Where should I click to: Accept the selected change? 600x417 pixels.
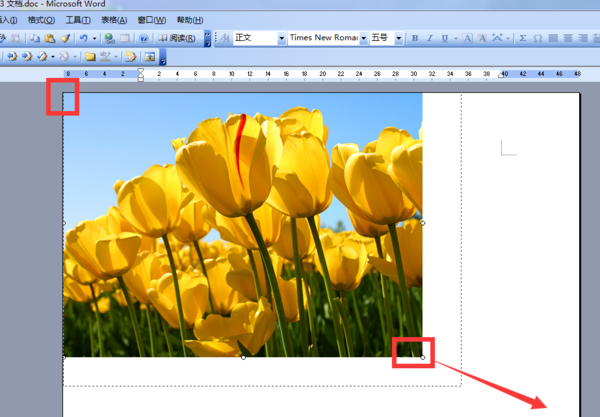point(42,57)
